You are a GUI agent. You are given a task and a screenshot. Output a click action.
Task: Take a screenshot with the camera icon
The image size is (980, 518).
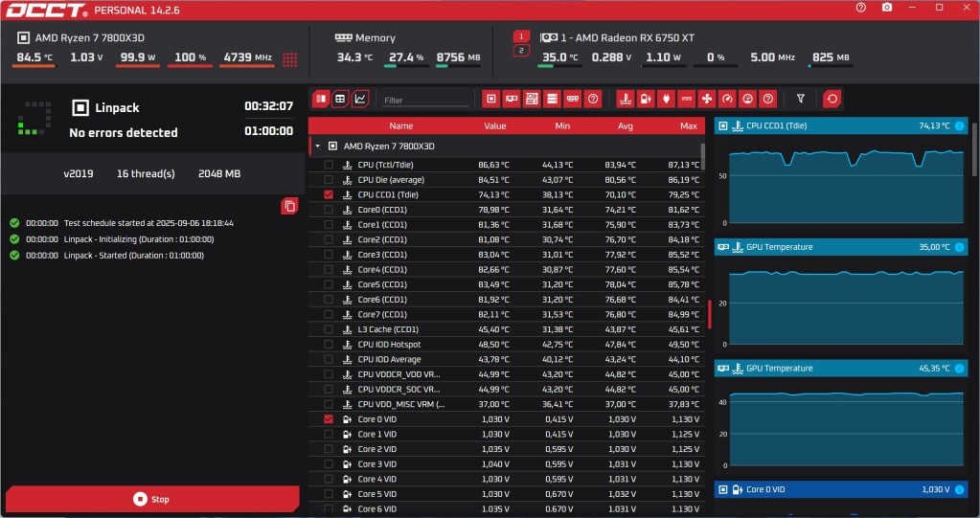887,8
